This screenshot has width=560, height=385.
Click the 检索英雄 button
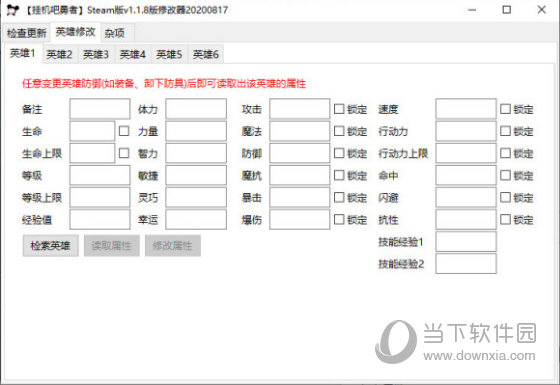click(x=50, y=246)
